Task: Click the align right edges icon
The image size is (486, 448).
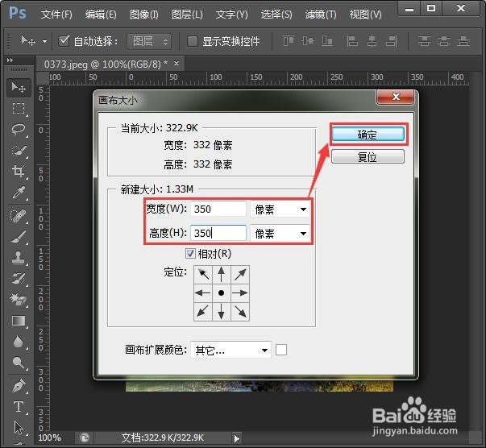Action: point(391,40)
